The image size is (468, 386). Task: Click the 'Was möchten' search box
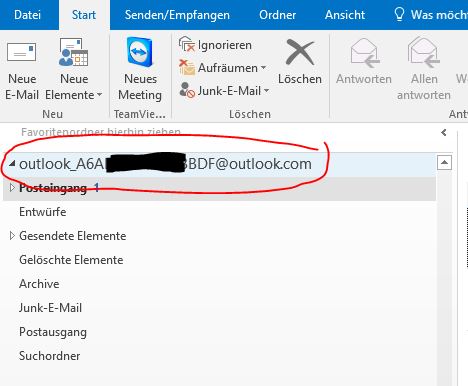439,15
